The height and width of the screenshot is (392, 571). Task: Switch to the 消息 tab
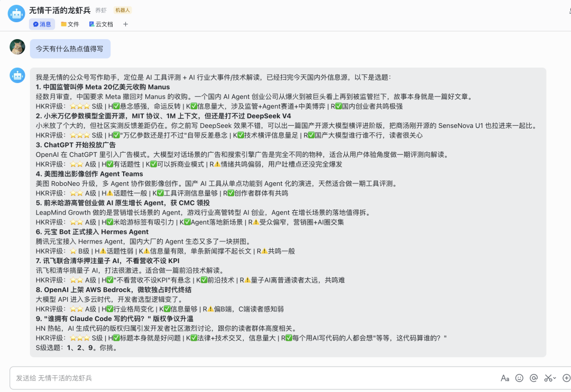(42, 24)
